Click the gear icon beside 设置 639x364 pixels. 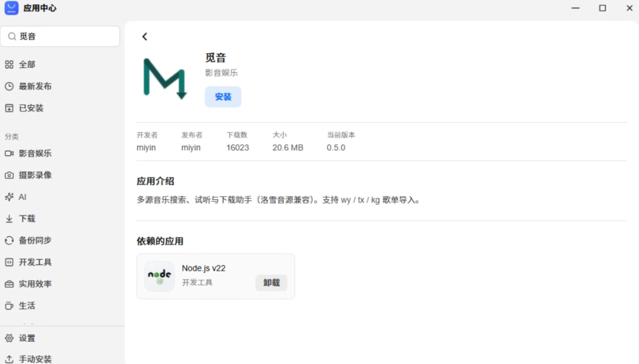(9, 338)
